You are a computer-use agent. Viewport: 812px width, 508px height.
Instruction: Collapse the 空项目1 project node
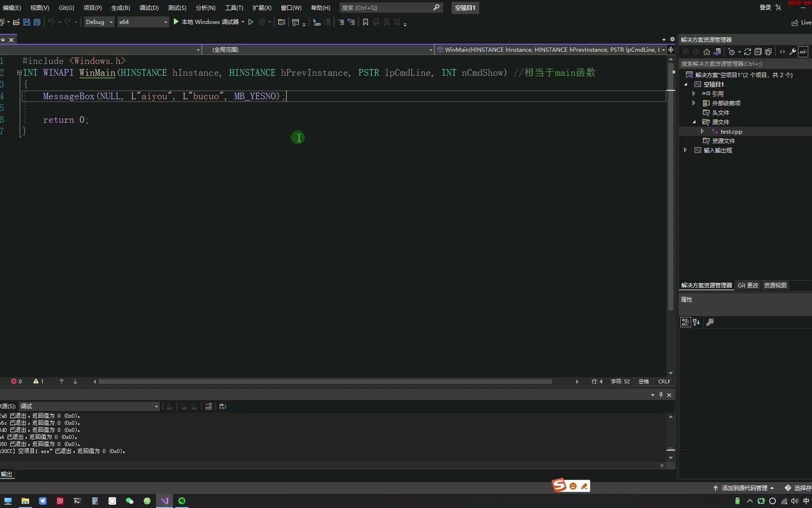point(686,84)
